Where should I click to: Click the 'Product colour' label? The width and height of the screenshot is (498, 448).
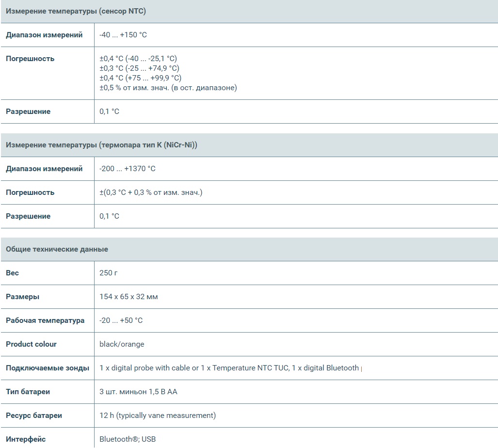[x=31, y=344]
